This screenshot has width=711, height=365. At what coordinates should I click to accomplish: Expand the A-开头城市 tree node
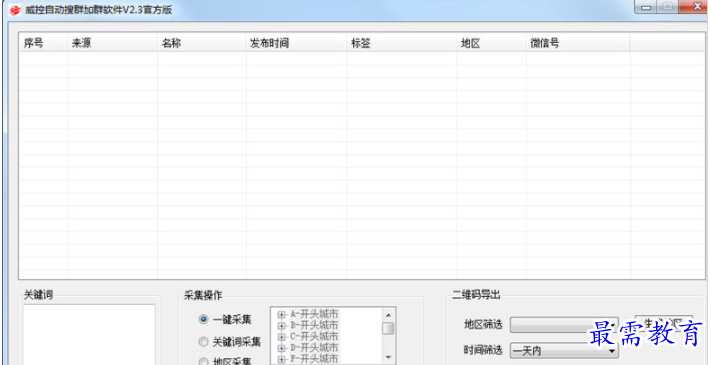pos(281,314)
